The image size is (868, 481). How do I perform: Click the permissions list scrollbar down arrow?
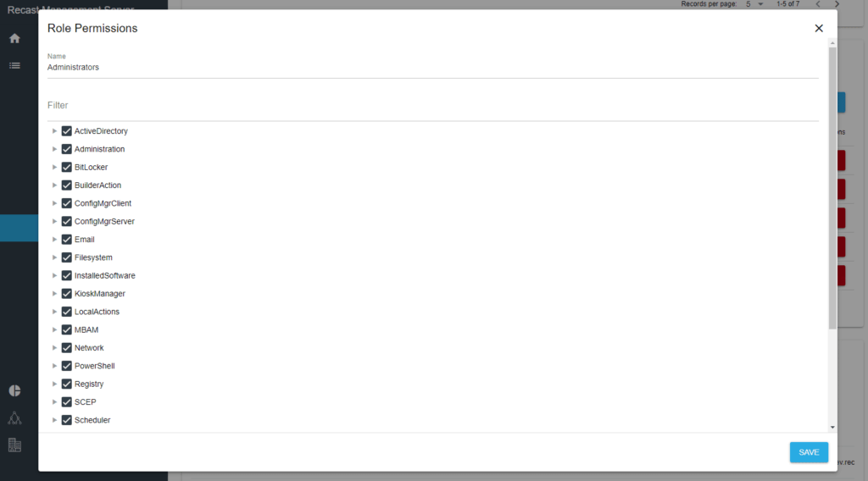(832, 428)
